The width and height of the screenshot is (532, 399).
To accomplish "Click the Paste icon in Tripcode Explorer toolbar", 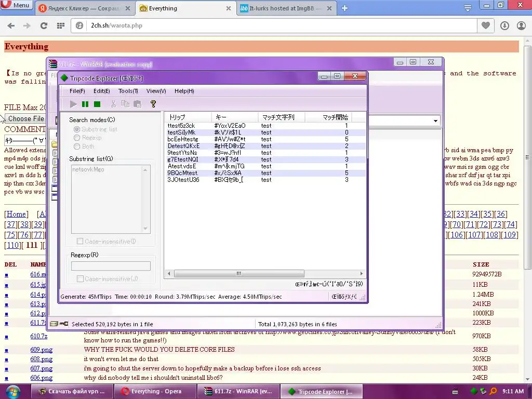I will [137, 104].
